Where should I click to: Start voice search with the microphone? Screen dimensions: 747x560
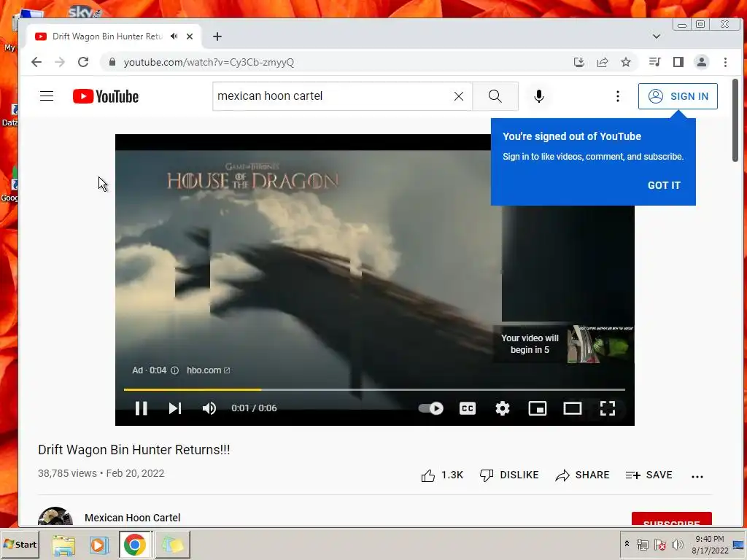[x=539, y=96]
